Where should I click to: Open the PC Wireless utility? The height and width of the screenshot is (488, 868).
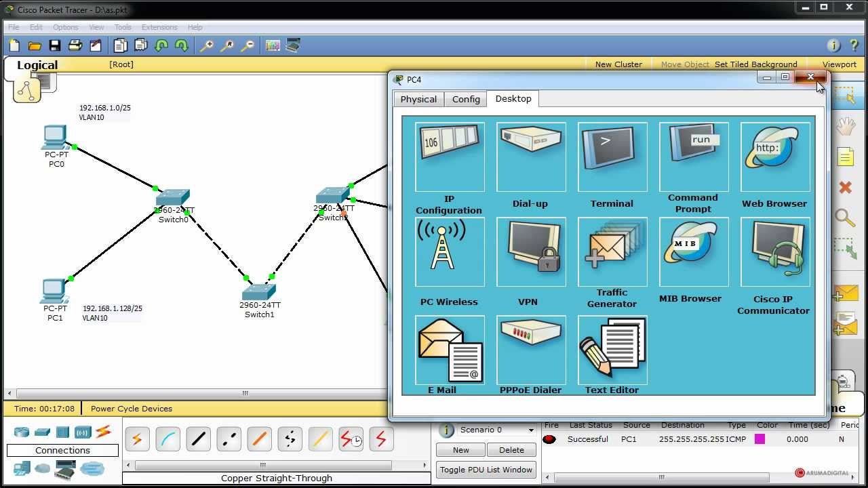[x=450, y=252]
